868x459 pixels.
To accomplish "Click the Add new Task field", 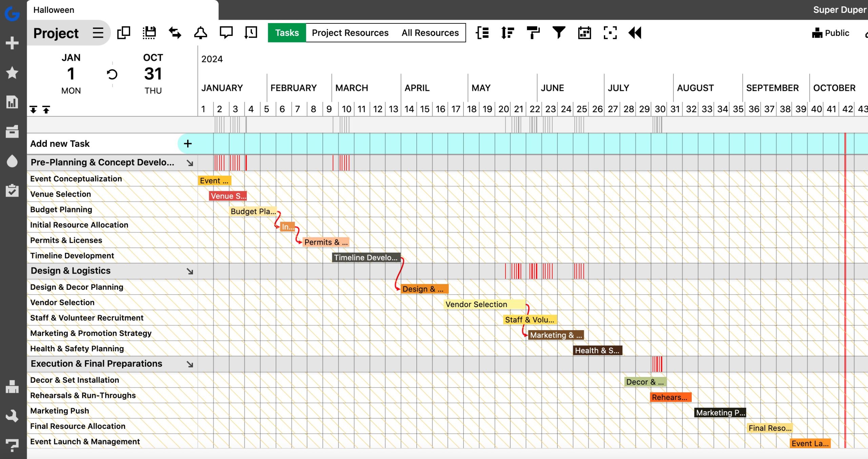I will [102, 144].
